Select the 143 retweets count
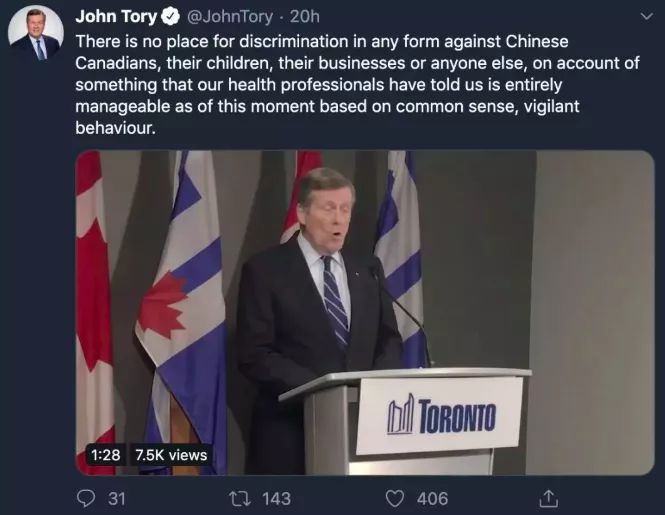This screenshot has width=665, height=515. click(x=276, y=499)
